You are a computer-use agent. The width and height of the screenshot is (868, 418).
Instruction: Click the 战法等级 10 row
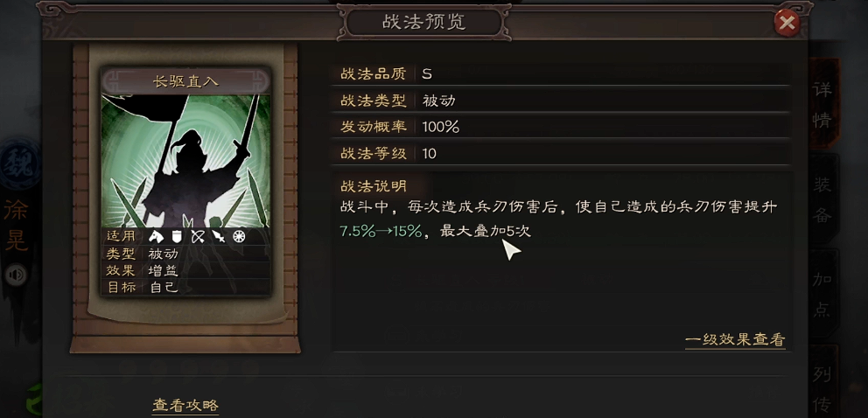point(560,153)
